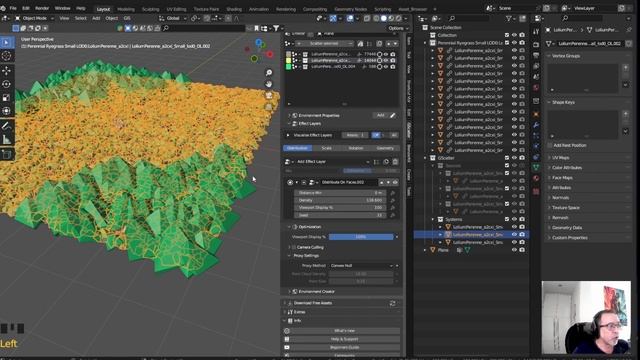The image size is (640, 360).
Task: Select the Measure tool
Action: tap(7, 140)
